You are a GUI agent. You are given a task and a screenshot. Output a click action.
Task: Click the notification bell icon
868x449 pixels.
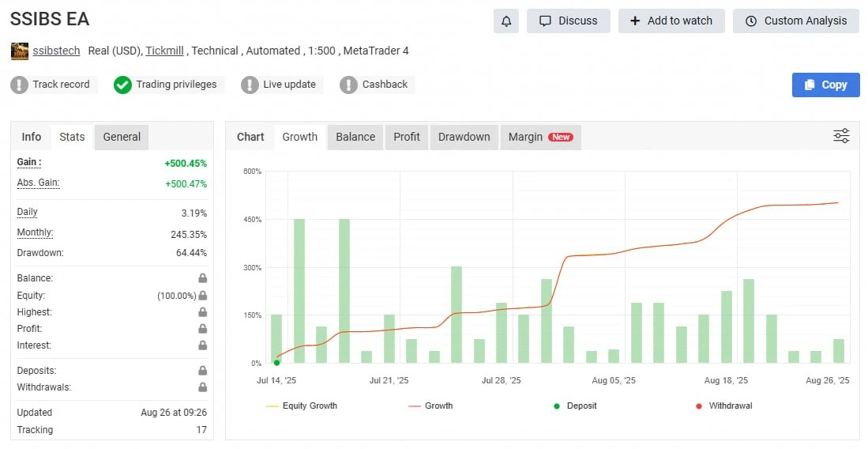506,21
